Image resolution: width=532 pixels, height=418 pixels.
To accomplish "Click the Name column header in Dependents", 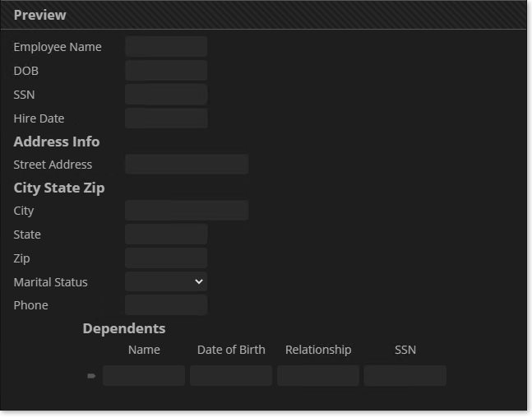I will coord(144,350).
